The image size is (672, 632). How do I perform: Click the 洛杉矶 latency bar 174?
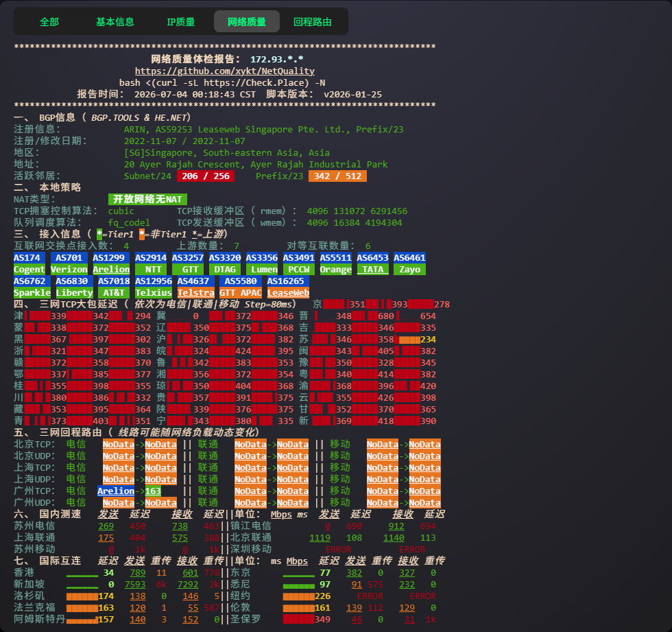(90, 596)
